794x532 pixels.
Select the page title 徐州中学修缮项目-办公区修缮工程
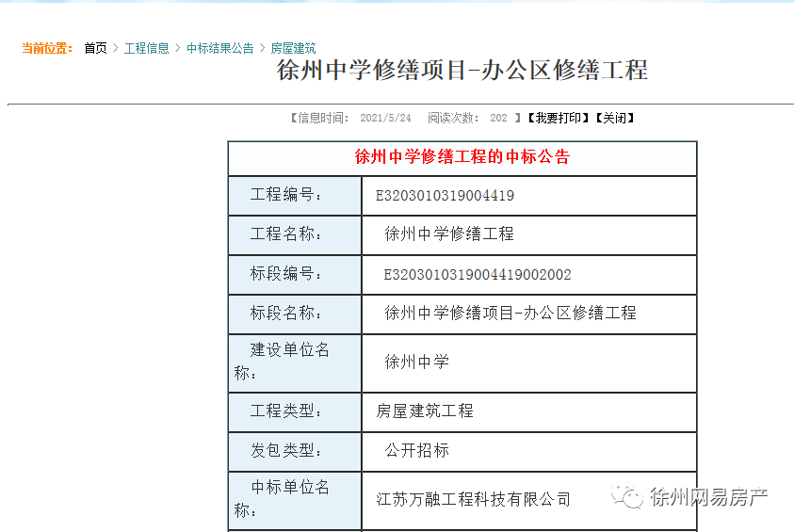(462, 70)
